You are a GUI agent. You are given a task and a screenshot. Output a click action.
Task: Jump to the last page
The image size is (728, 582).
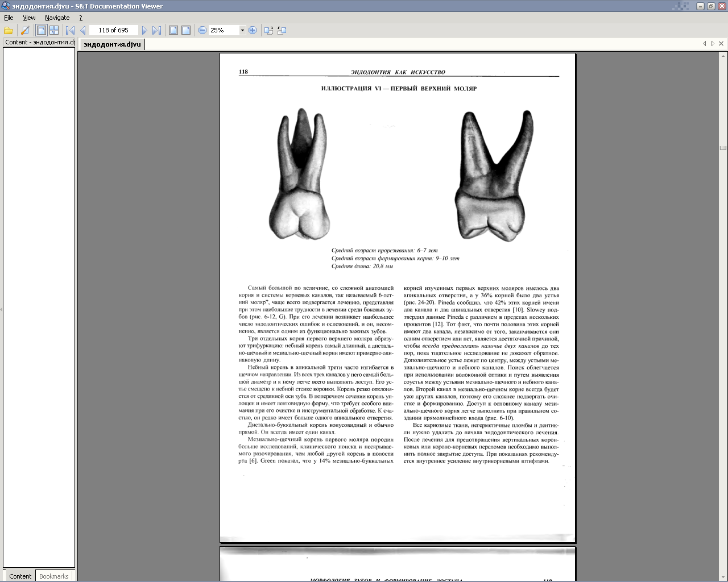[157, 30]
